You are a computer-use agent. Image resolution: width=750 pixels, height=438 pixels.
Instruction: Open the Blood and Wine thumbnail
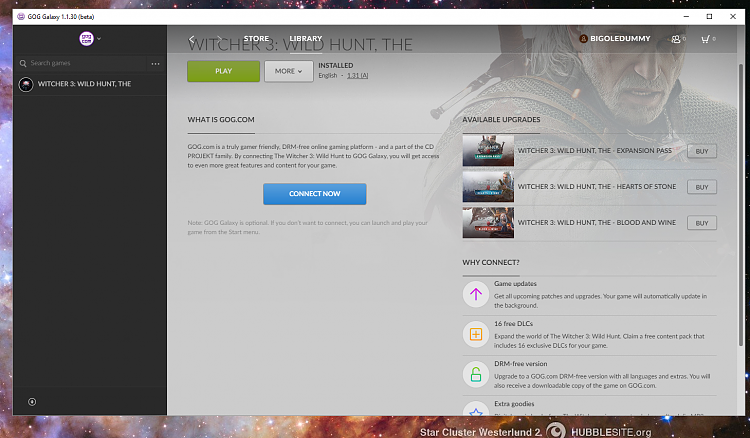(x=488, y=222)
